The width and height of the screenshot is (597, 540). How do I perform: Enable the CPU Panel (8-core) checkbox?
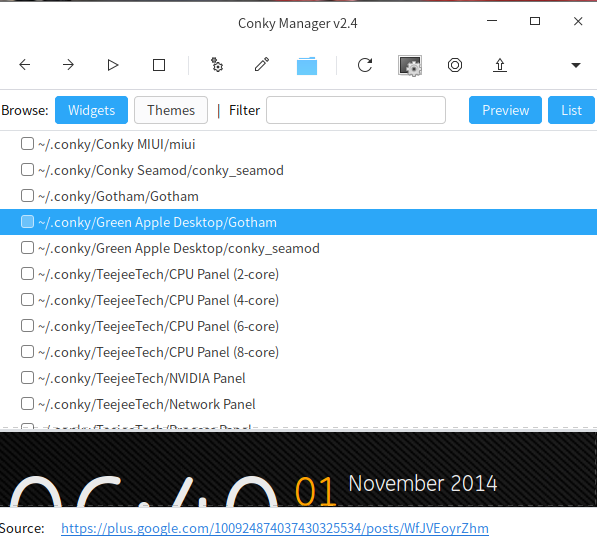point(27,351)
